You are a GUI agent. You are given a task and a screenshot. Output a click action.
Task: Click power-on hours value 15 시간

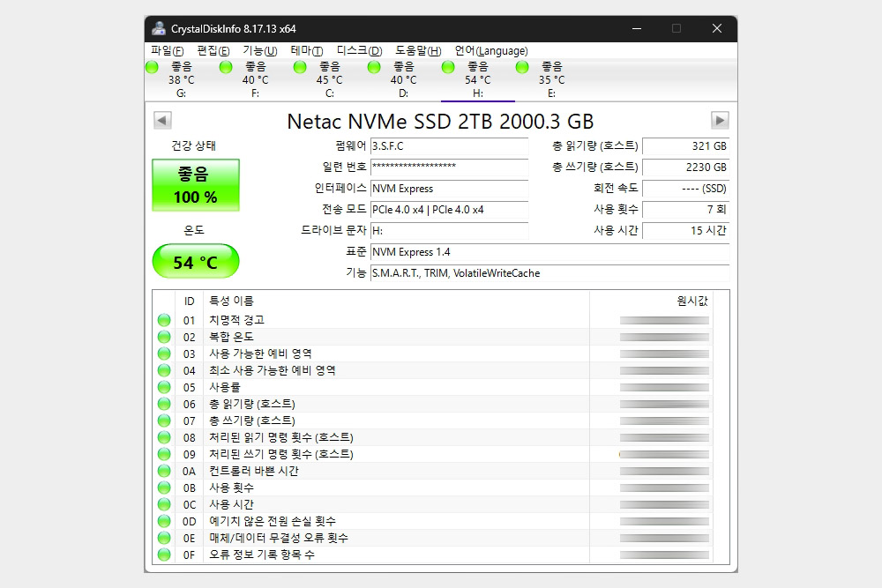click(685, 230)
